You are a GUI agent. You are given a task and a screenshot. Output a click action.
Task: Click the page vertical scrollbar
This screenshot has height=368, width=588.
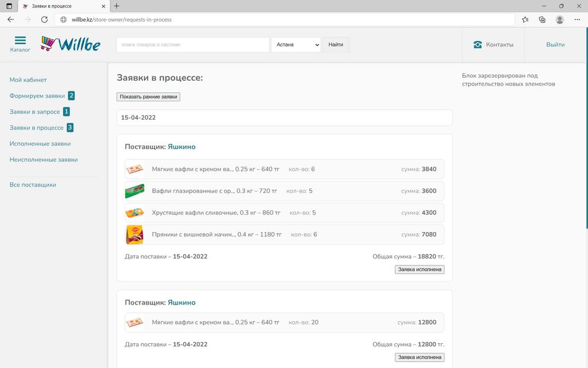click(x=587, y=128)
